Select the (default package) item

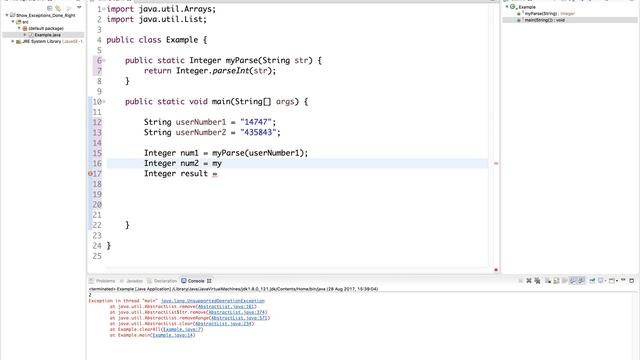(x=46, y=28)
